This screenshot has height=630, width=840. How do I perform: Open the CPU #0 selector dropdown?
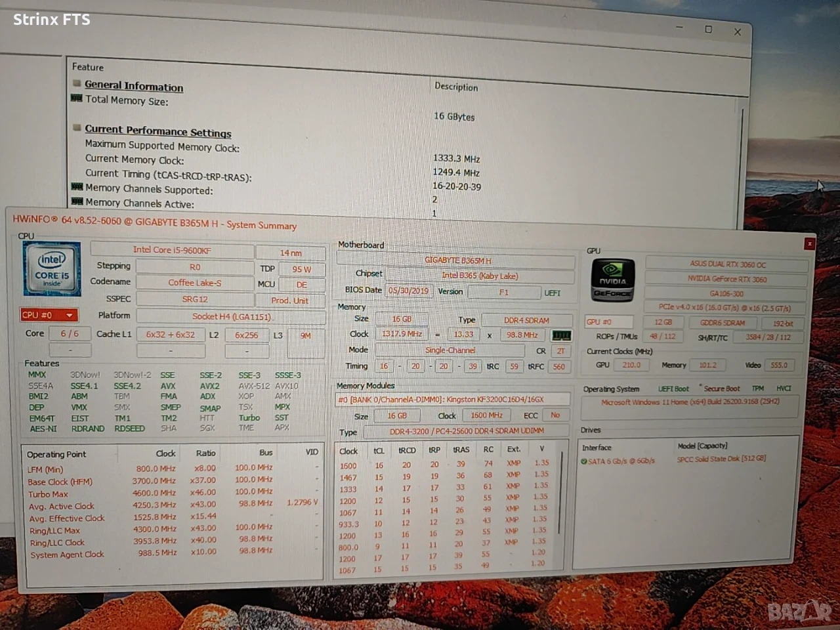pos(49,315)
